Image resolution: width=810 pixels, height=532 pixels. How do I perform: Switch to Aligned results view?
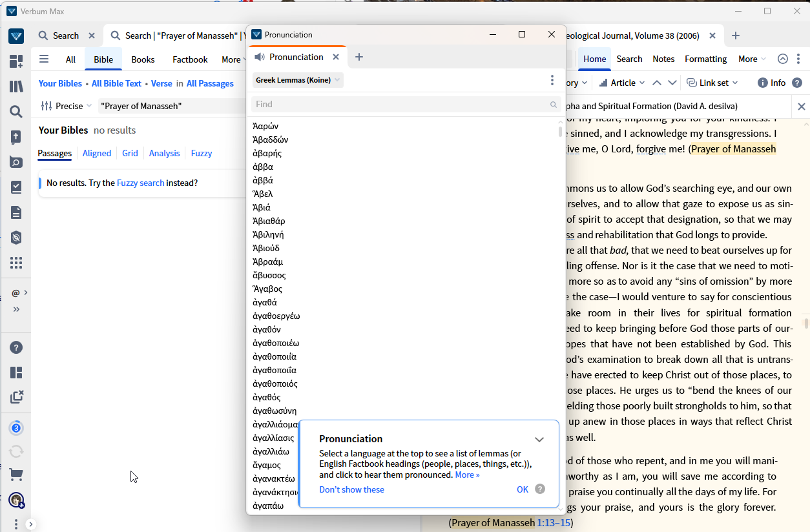(97, 153)
